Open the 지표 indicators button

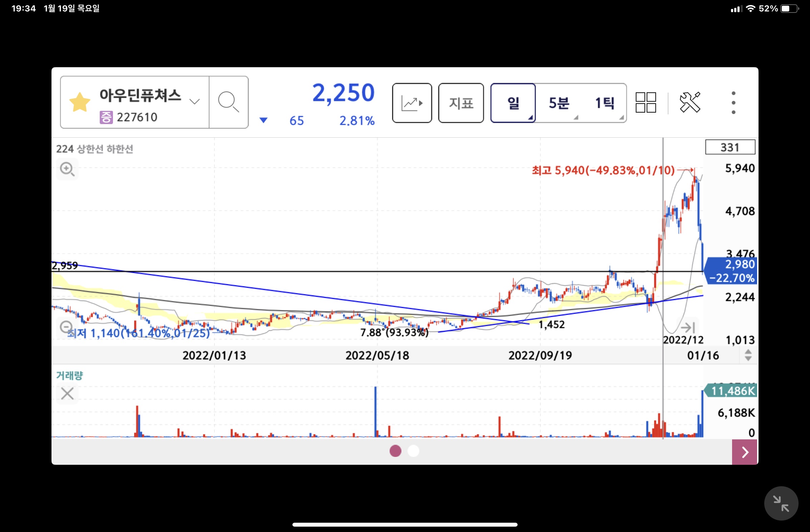pos(461,103)
